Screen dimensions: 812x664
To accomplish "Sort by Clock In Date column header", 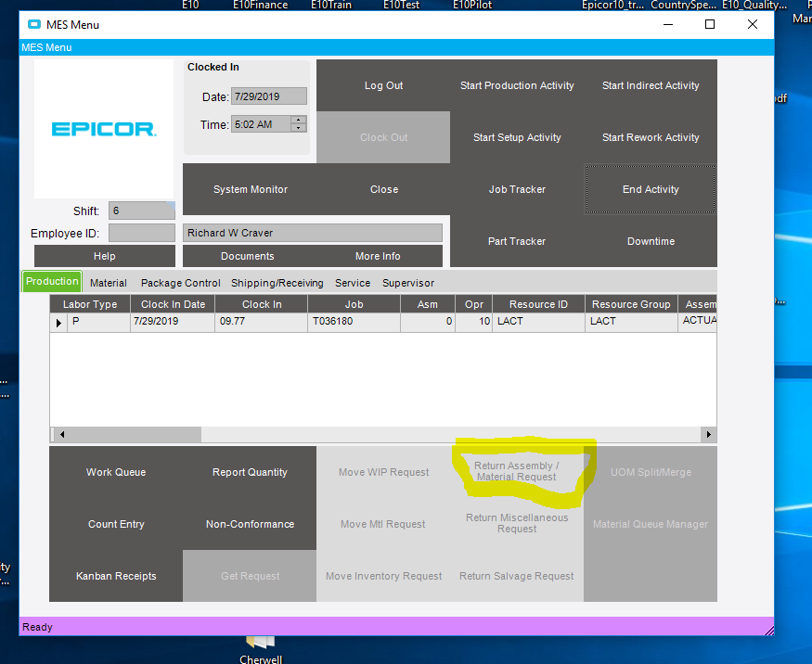I will pyautogui.click(x=173, y=304).
